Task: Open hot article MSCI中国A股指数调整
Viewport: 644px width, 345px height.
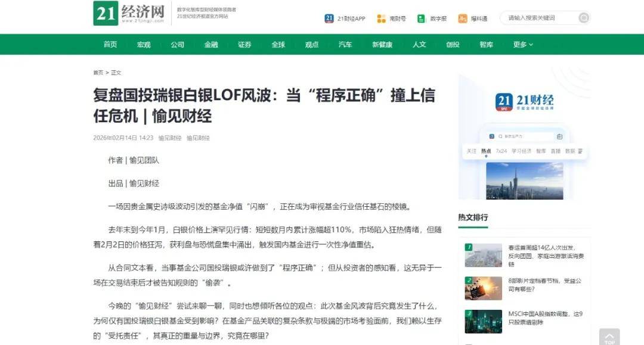Action: coord(546,318)
